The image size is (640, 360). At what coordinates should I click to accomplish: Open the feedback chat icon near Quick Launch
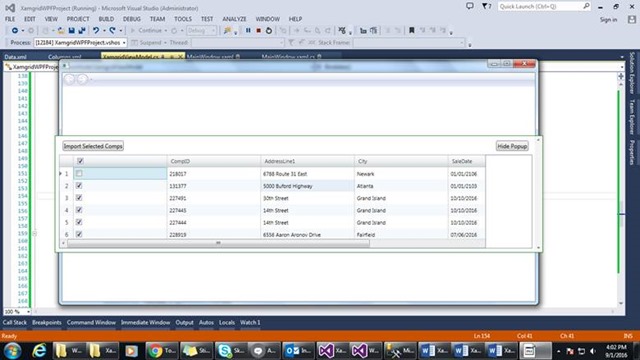click(x=470, y=6)
